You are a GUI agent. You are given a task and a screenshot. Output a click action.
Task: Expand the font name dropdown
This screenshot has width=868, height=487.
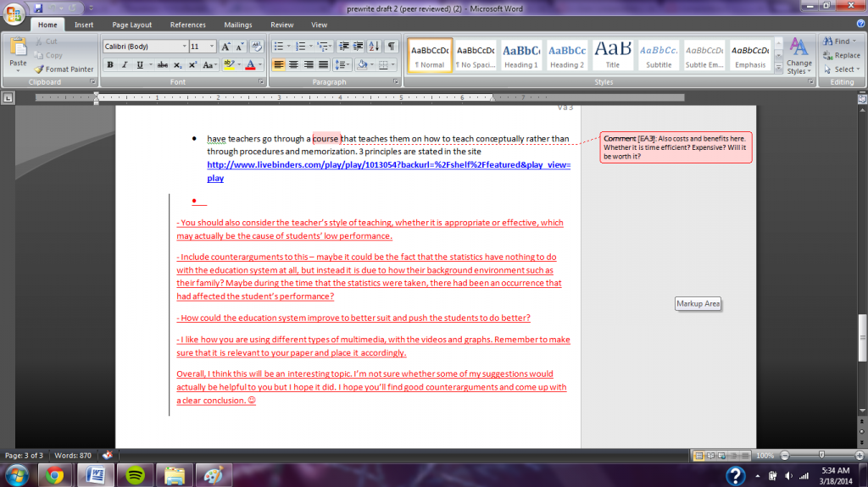pyautogui.click(x=184, y=47)
